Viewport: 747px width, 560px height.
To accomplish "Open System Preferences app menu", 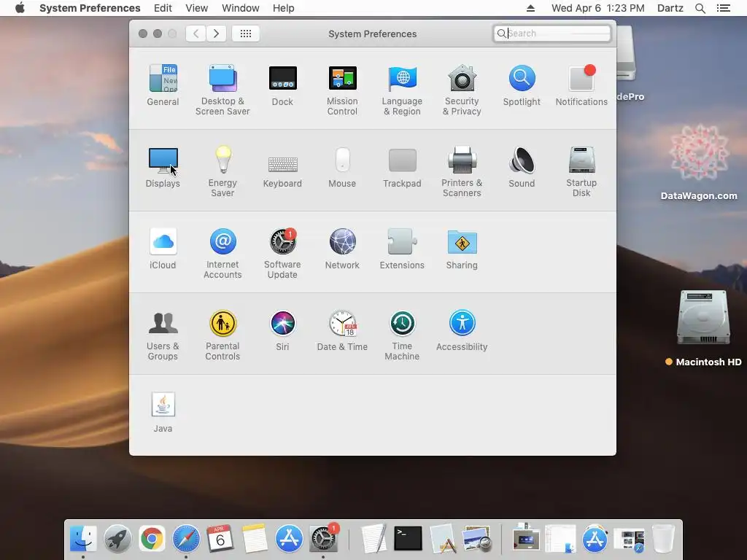I will [90, 8].
